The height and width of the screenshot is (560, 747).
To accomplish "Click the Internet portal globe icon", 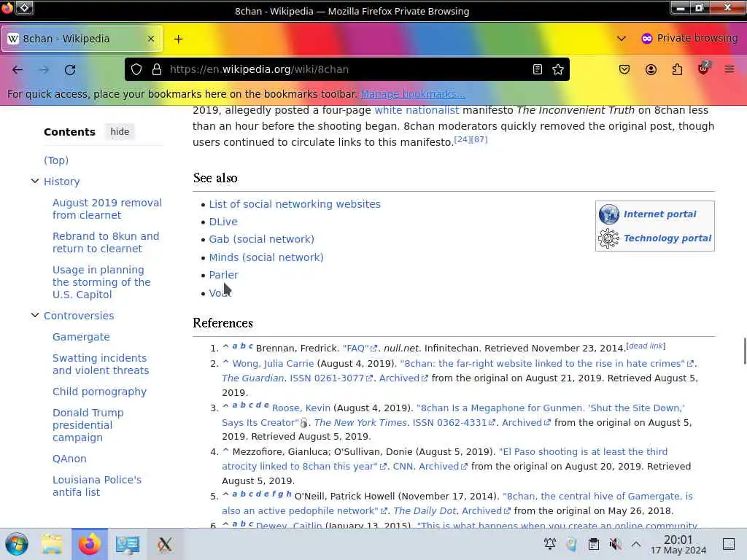I will [609, 214].
